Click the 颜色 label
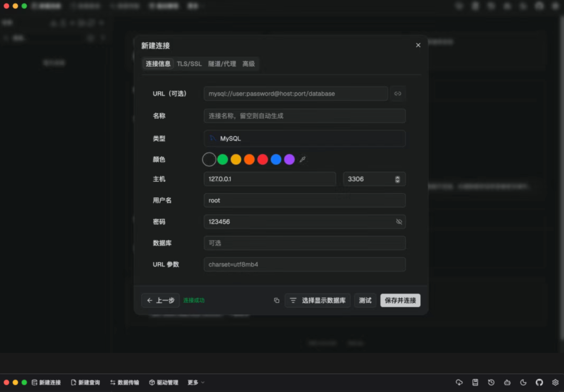This screenshot has height=392, width=564. [159, 159]
